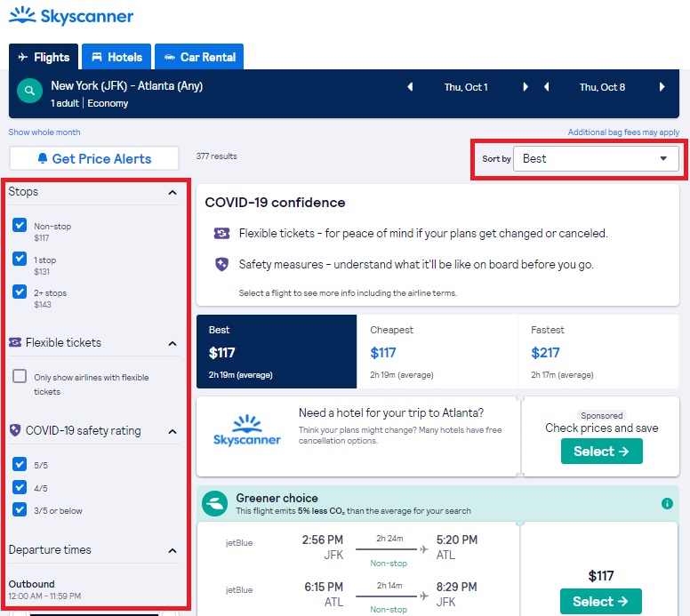Open Show whole month link
This screenshot has width=690, height=616.
pyautogui.click(x=44, y=132)
